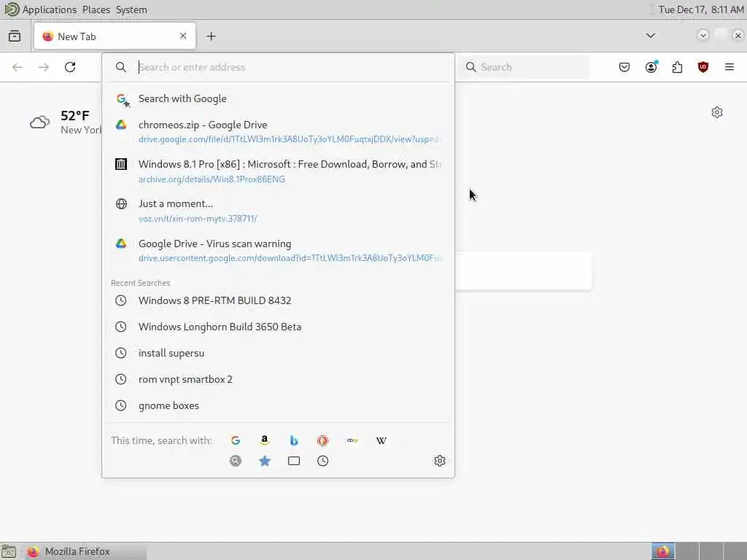Image resolution: width=747 pixels, height=560 pixels.
Task: Select recent search Windows Longhorn Build 3650 Beta
Action: (x=278, y=327)
